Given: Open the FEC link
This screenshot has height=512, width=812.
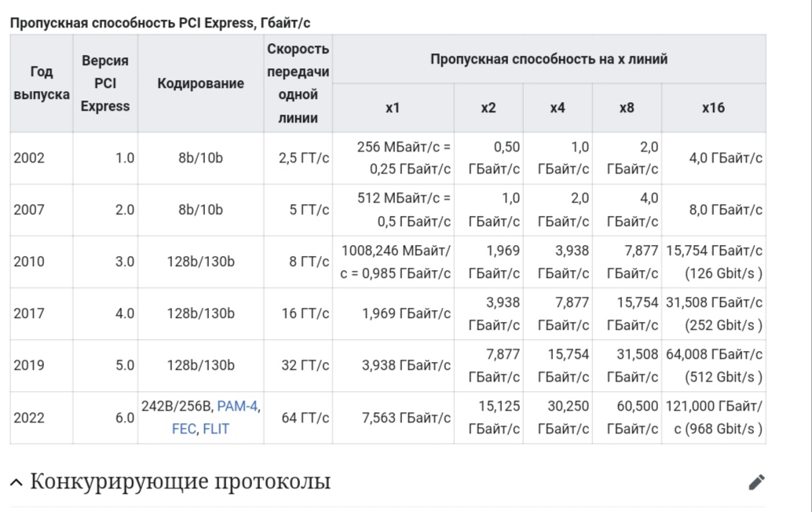Looking at the screenshot, I should [x=184, y=429].
